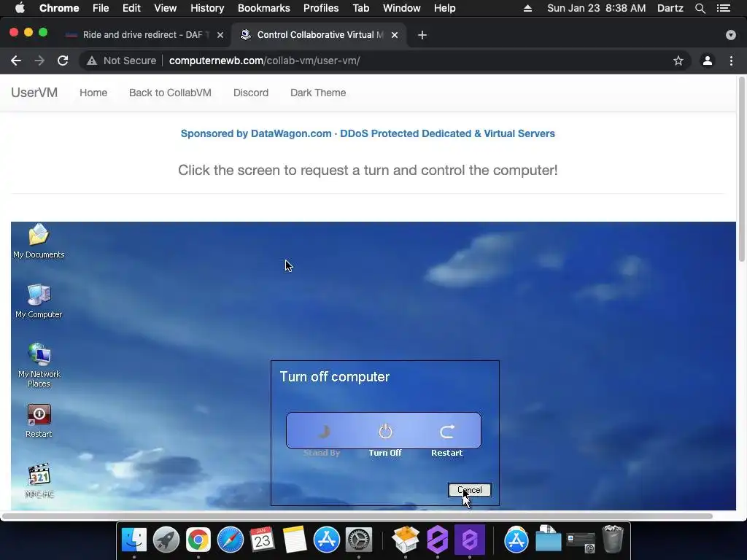Open the Discord nav link
The image size is (747, 560).
pos(251,93)
